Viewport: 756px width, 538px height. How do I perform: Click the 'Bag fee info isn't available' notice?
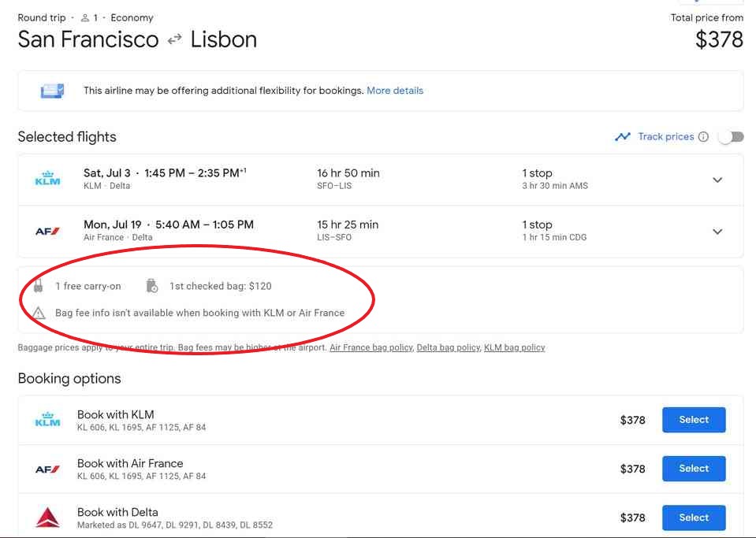[x=200, y=313]
